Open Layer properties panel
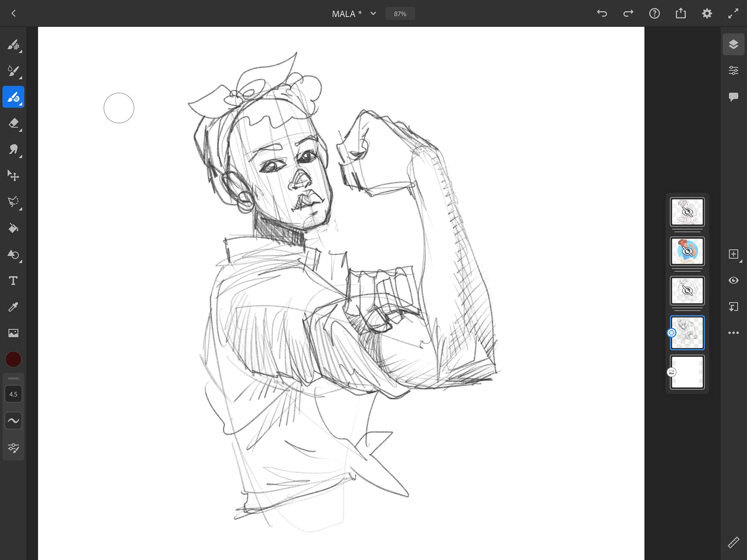Screen dimensions: 747x560 click(733, 70)
